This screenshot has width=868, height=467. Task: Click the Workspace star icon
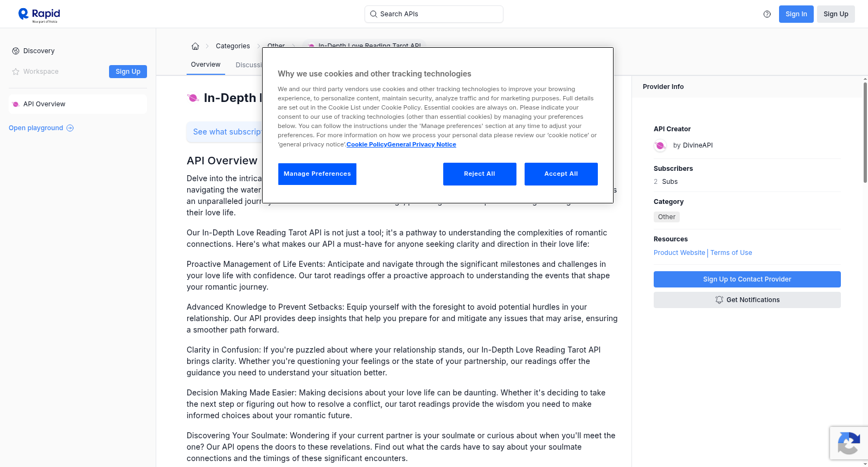pyautogui.click(x=16, y=72)
